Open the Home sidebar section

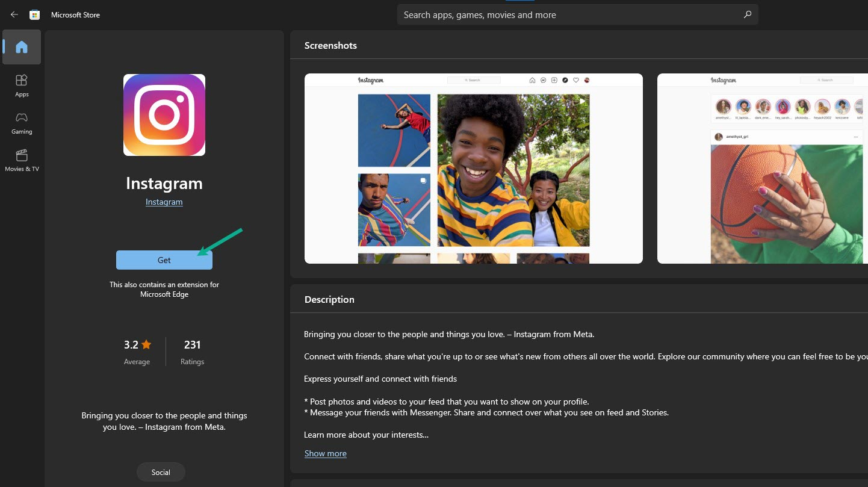click(x=22, y=47)
